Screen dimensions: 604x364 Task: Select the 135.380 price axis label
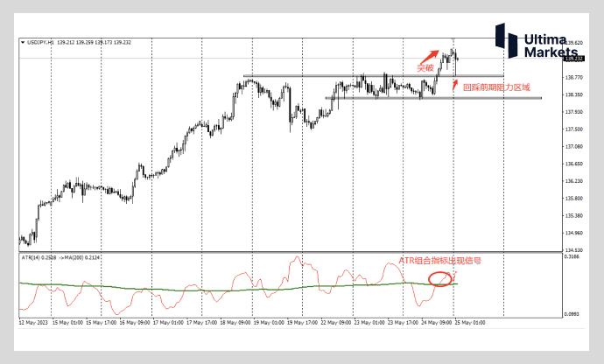point(574,216)
